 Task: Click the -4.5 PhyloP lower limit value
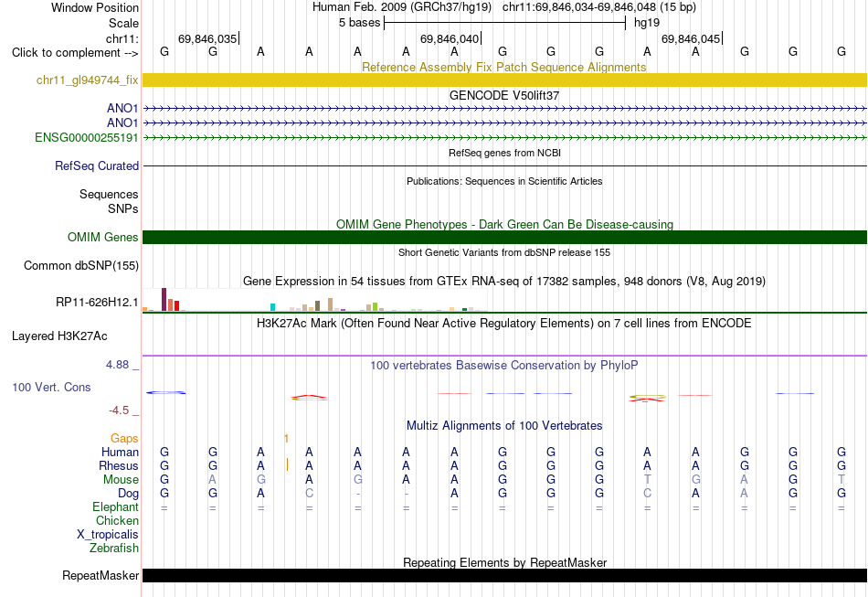[x=119, y=410]
